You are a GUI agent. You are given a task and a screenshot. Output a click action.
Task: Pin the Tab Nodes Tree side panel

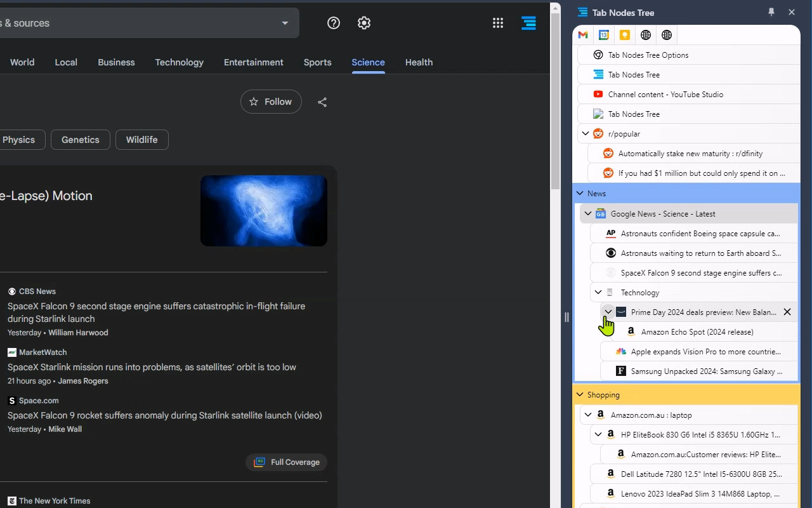coord(771,12)
